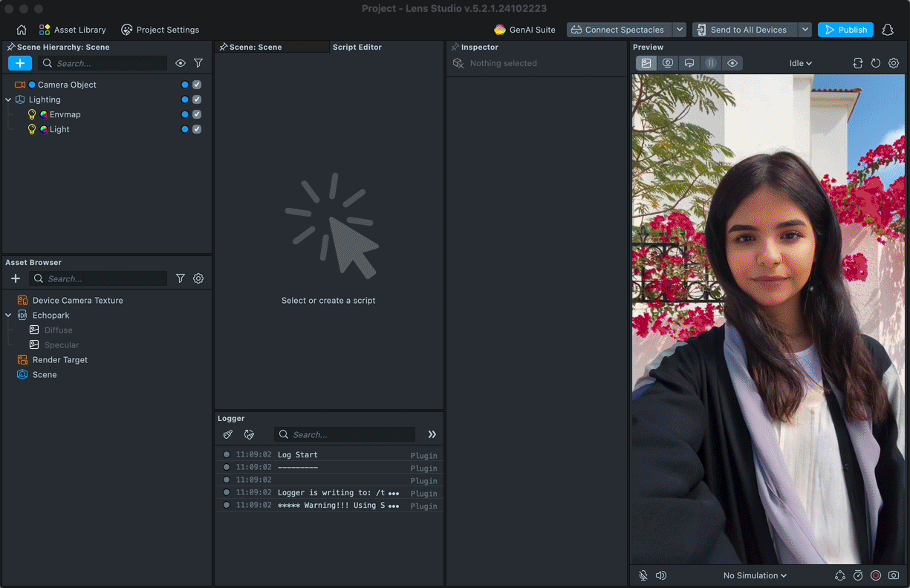Click the microphone mute icon in Preview
This screenshot has width=910, height=588.
click(643, 575)
